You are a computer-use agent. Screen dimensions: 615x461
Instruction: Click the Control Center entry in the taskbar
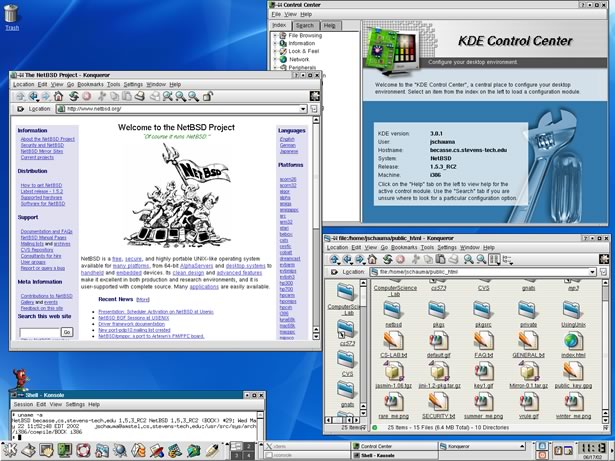(376, 447)
